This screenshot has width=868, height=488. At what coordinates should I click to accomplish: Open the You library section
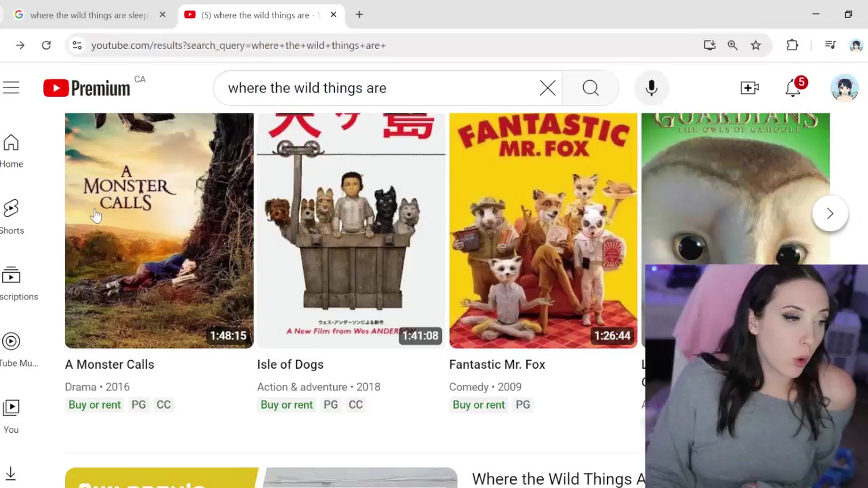point(11,417)
